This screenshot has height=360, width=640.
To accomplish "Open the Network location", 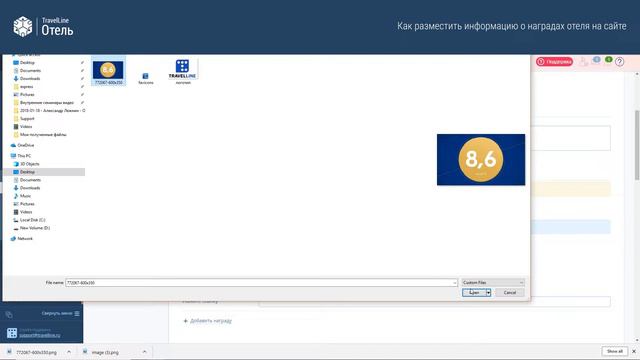I will point(24,238).
